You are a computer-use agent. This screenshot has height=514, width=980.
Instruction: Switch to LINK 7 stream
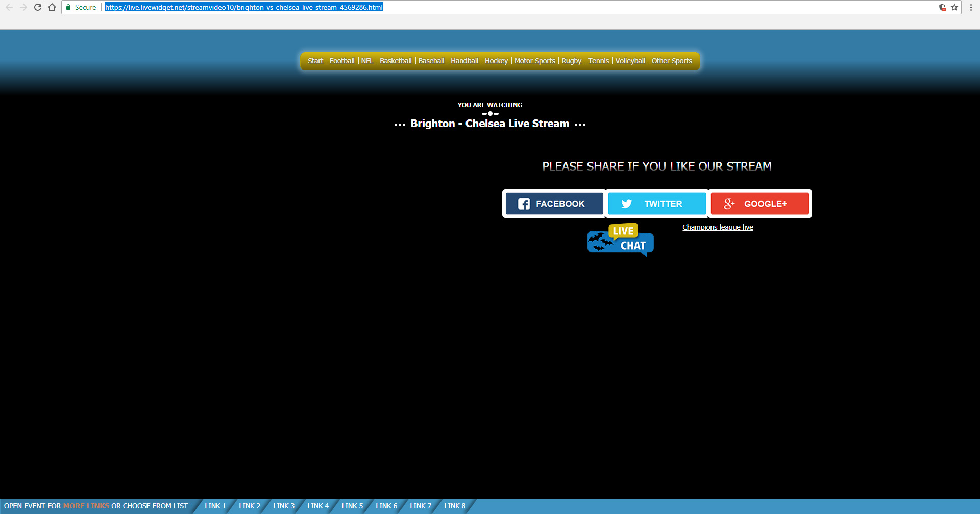[x=421, y=506]
